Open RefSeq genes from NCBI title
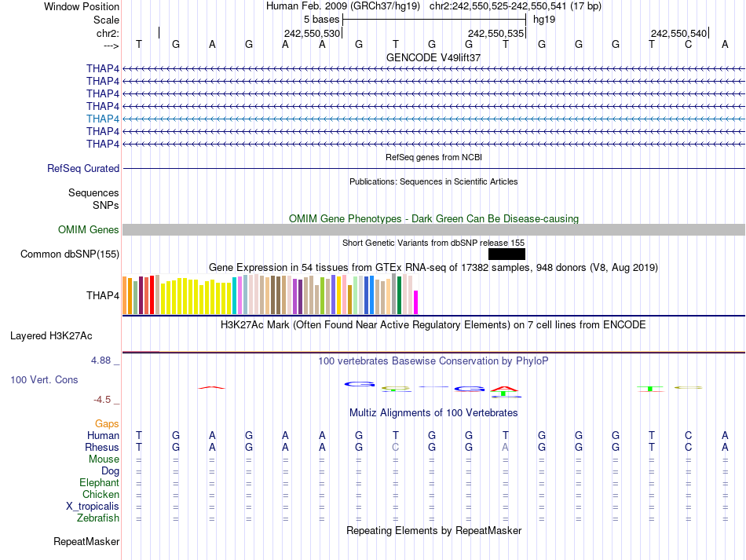The width and height of the screenshot is (746, 560). 433,157
